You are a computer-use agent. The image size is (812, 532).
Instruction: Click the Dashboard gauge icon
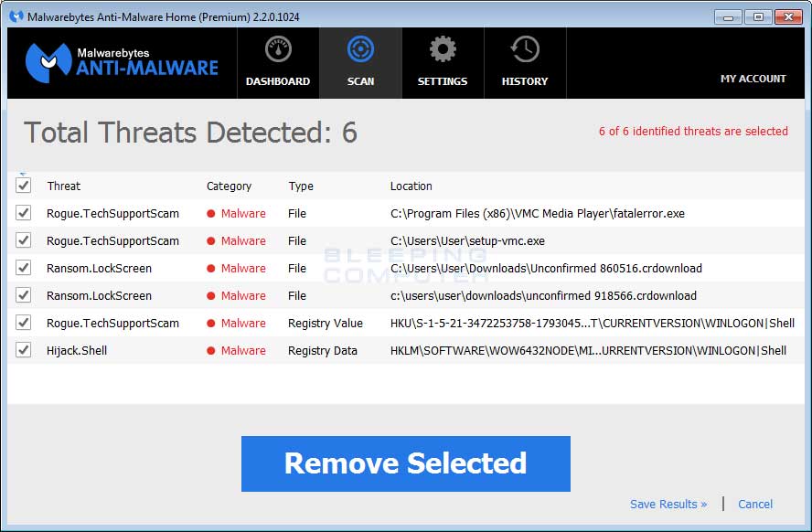click(277, 48)
